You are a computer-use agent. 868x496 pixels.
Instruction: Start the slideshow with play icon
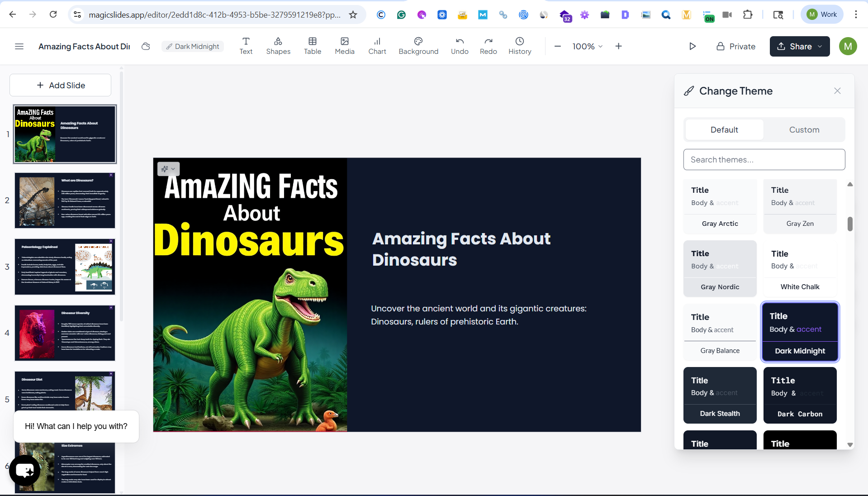click(x=692, y=46)
